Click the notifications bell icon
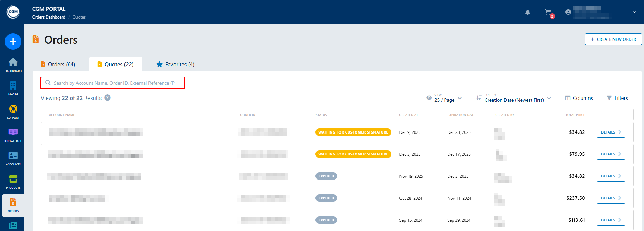The height and width of the screenshot is (231, 644). tap(528, 12)
